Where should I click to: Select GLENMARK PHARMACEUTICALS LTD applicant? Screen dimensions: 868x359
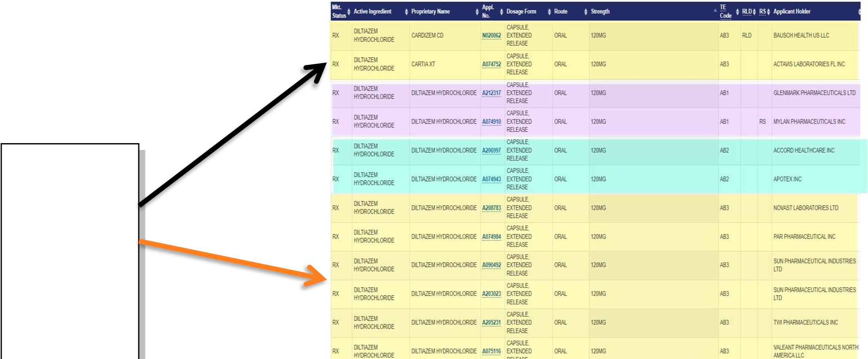(x=814, y=93)
